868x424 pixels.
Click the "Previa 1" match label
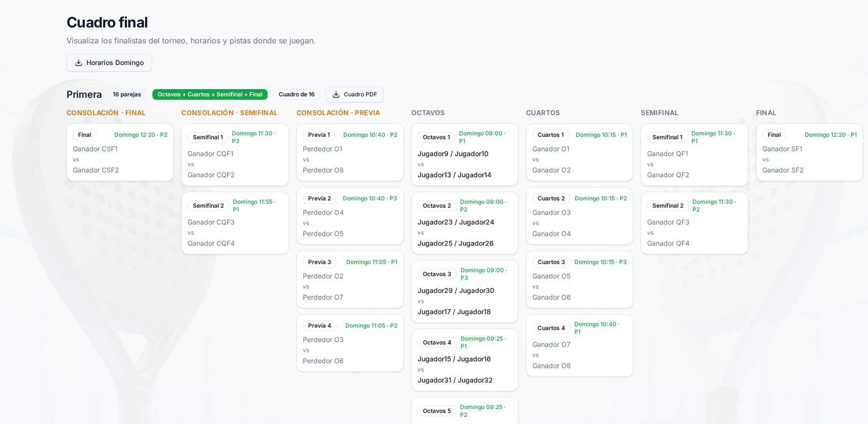pyautogui.click(x=319, y=135)
